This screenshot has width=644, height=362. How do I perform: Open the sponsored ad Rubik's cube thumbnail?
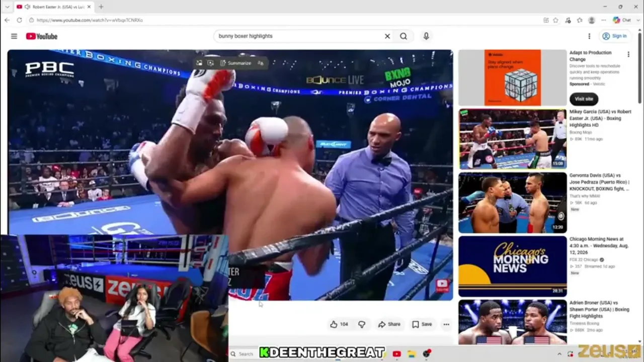pyautogui.click(x=512, y=77)
